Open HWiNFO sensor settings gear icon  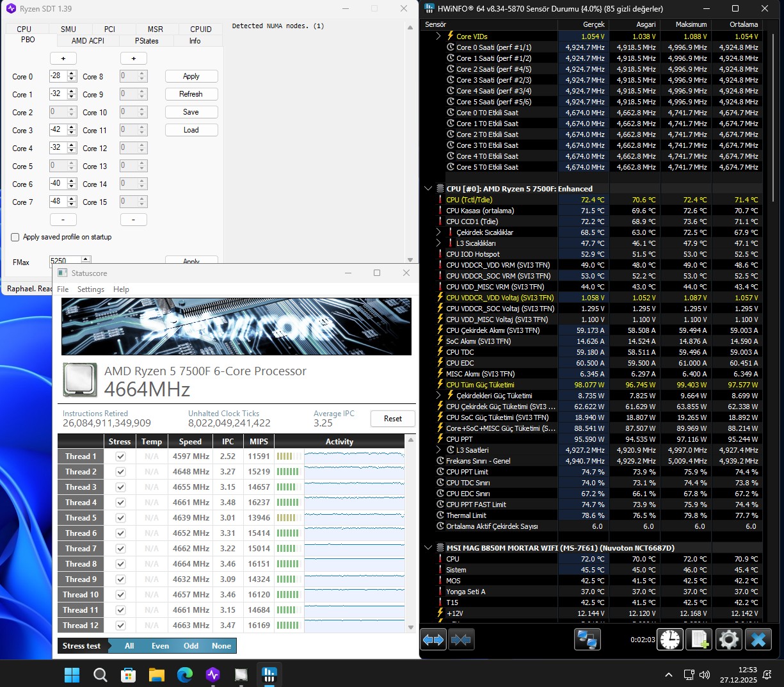click(728, 640)
